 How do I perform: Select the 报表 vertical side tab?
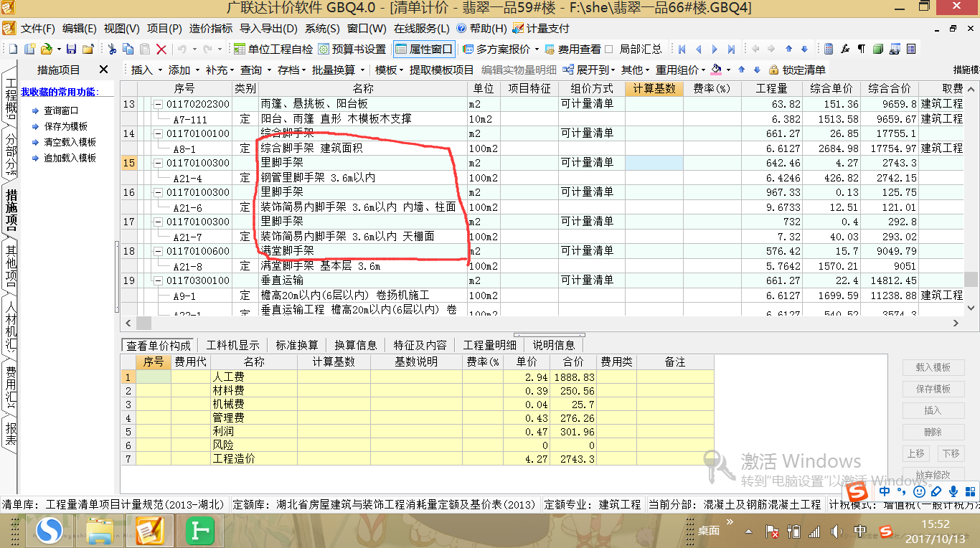[11, 433]
